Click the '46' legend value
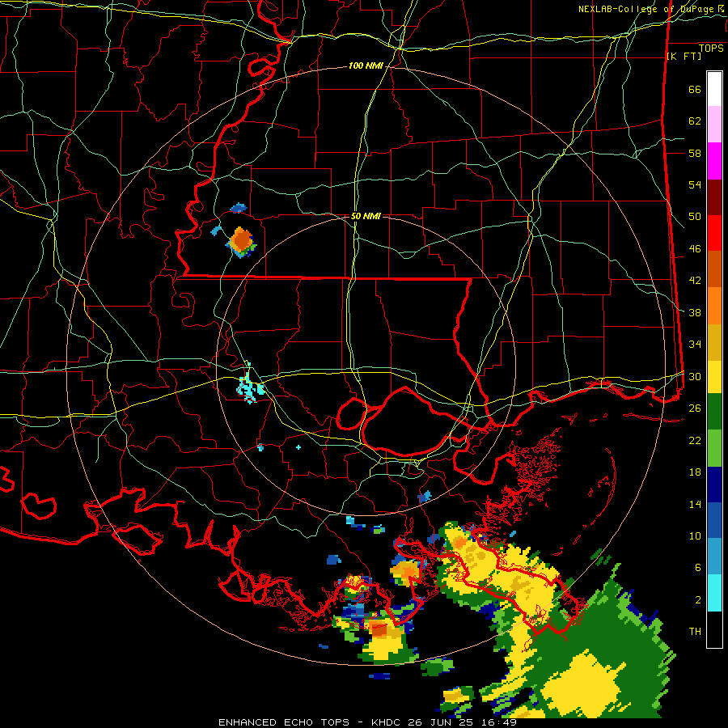 (695, 249)
